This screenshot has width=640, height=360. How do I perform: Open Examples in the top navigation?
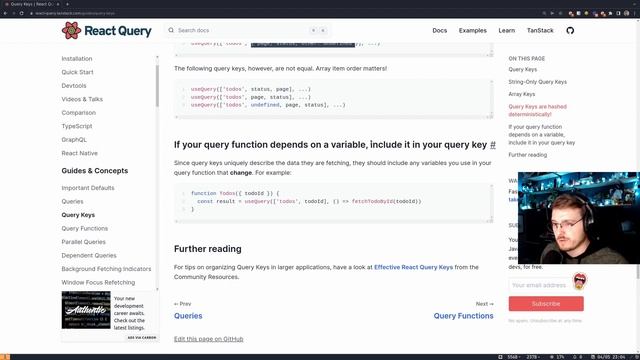[x=473, y=31]
